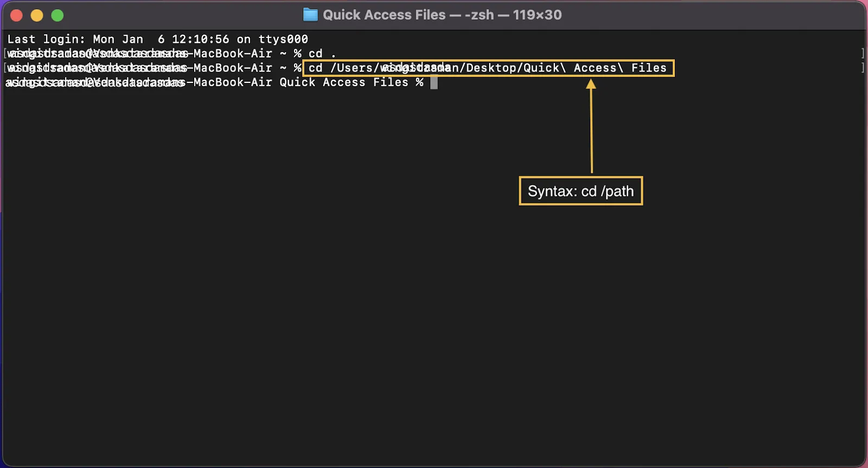Click the highlighted 'cd /Users/.../Quick\ Access\ Files' command
The image size is (868, 468).
488,68
